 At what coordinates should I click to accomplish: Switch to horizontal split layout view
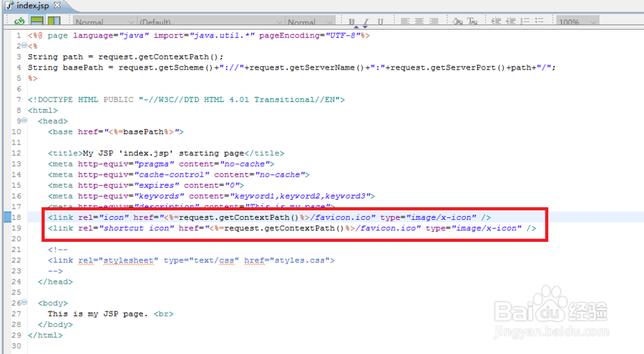37,21
